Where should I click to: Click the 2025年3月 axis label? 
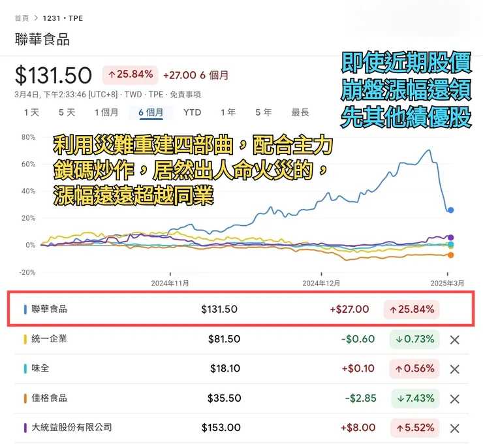point(447,283)
